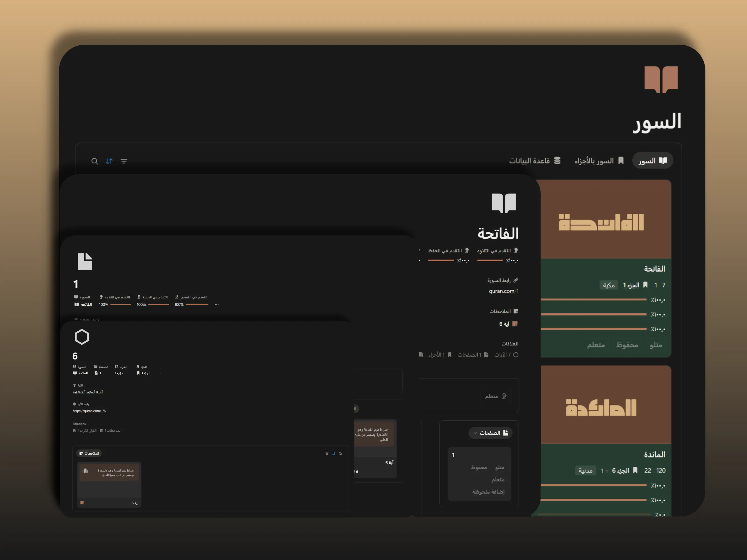
Task: Click the hexagon icon above verse 6
Action: [x=82, y=337]
